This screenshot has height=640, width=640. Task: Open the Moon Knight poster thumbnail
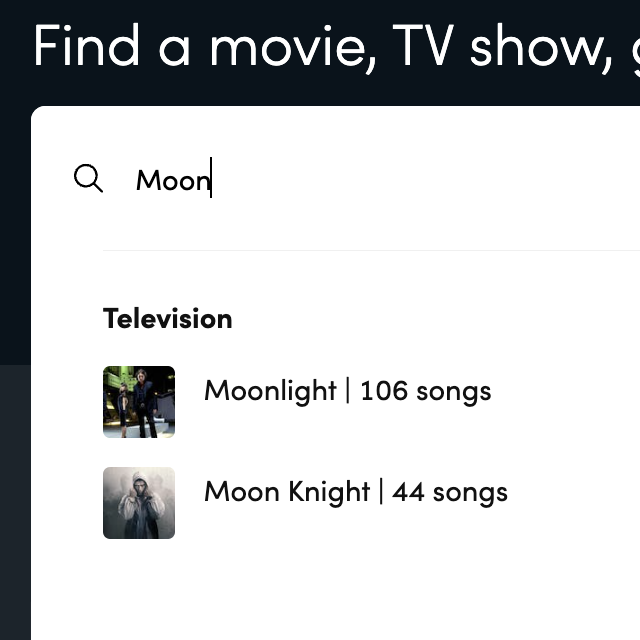click(x=139, y=503)
